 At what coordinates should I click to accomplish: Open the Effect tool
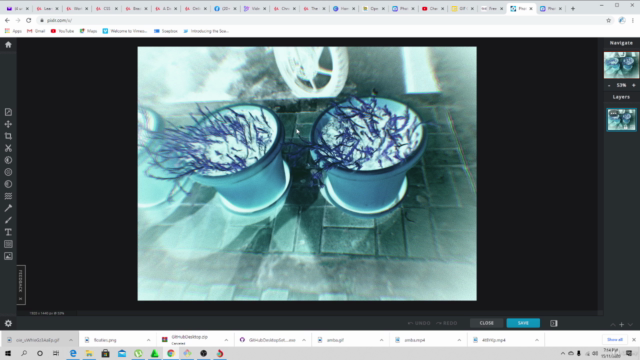click(x=8, y=184)
